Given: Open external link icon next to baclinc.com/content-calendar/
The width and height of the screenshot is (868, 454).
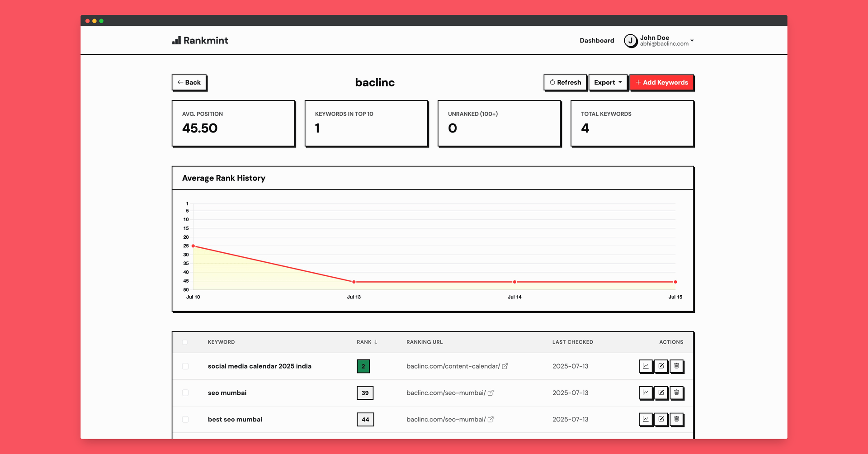Looking at the screenshot, I should click(505, 366).
